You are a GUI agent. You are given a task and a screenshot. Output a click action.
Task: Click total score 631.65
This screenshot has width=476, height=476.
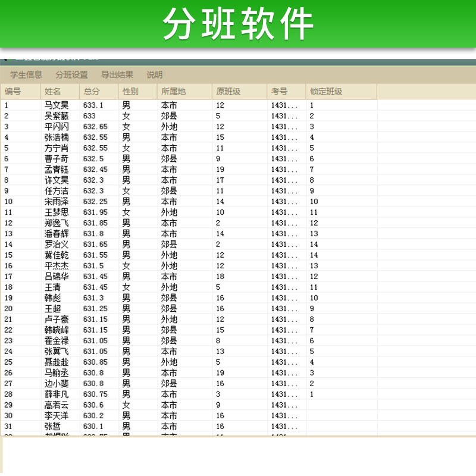pos(95,245)
